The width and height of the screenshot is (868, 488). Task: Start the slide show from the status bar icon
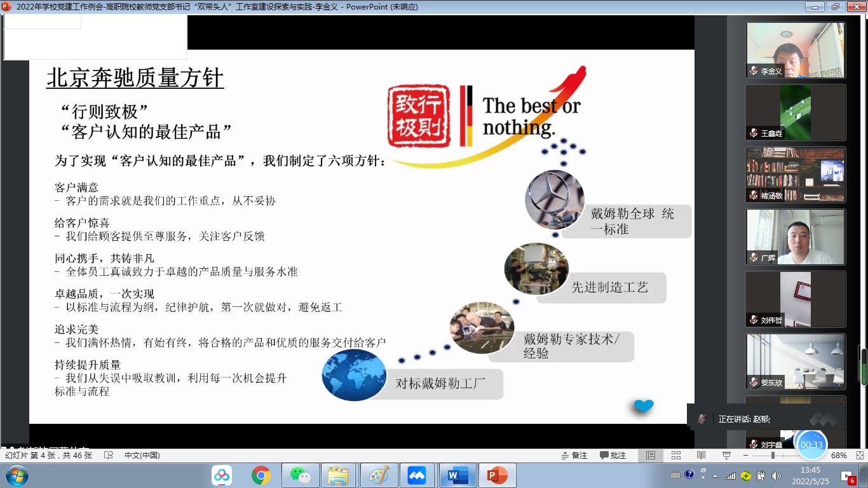726,455
